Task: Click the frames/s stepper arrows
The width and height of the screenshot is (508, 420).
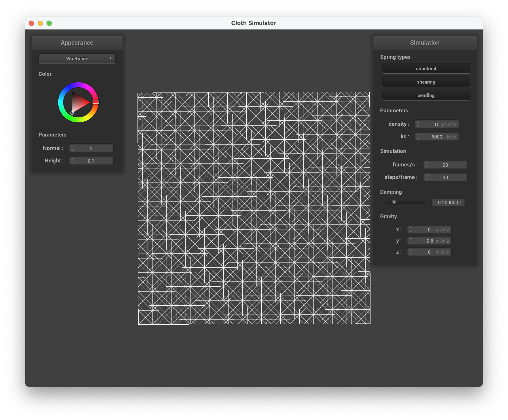Action: (x=426, y=165)
